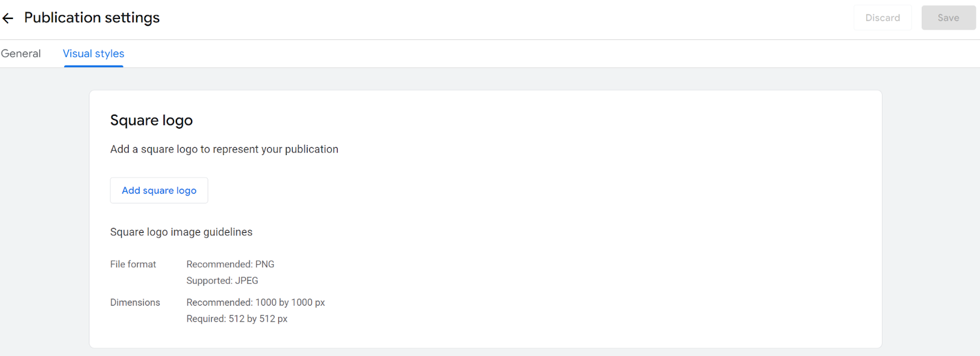This screenshot has width=980, height=356.
Task: Select the Visual styles tab
Action: point(94,54)
